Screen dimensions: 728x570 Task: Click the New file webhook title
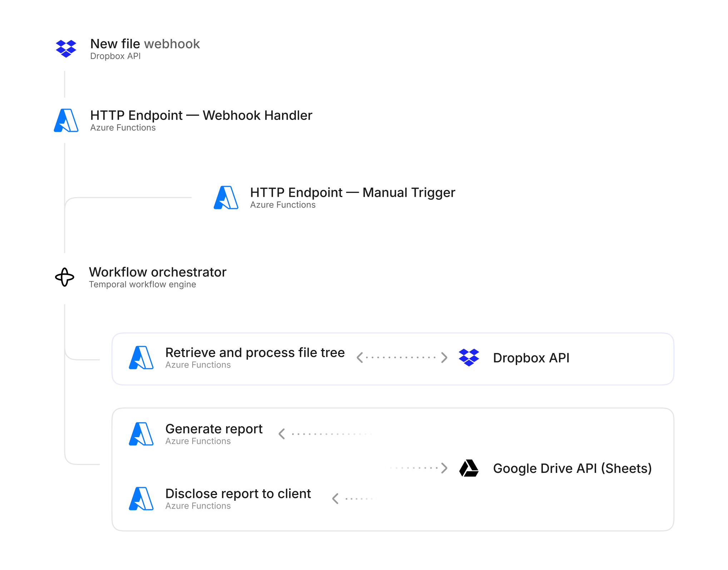pos(145,44)
